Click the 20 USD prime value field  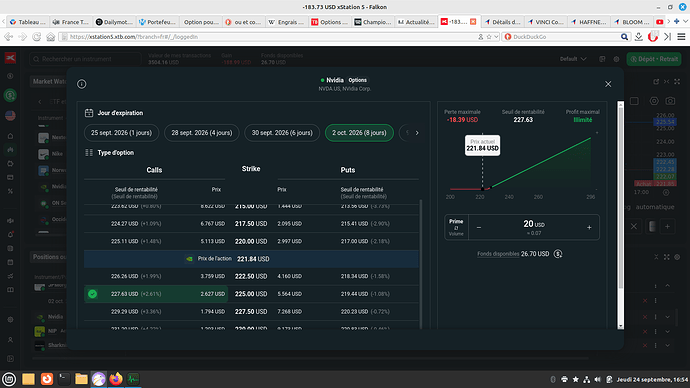[x=534, y=227]
